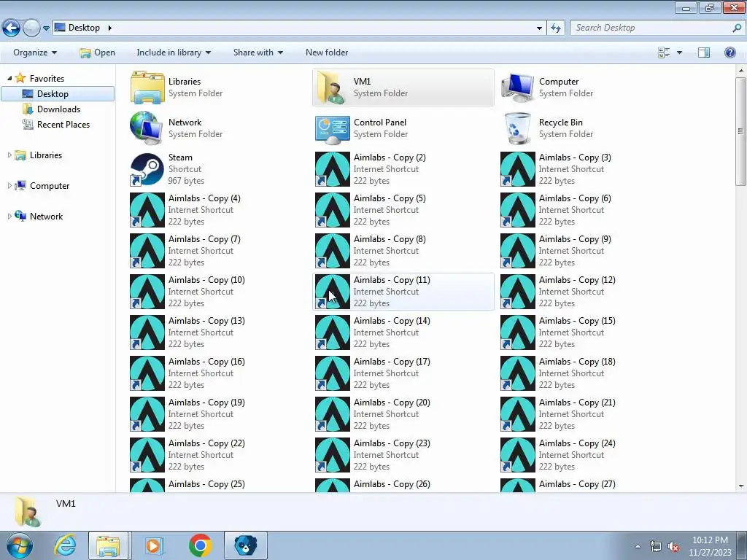
Task: Select the Aimlabs - Copy (4) icon
Action: [x=147, y=210]
